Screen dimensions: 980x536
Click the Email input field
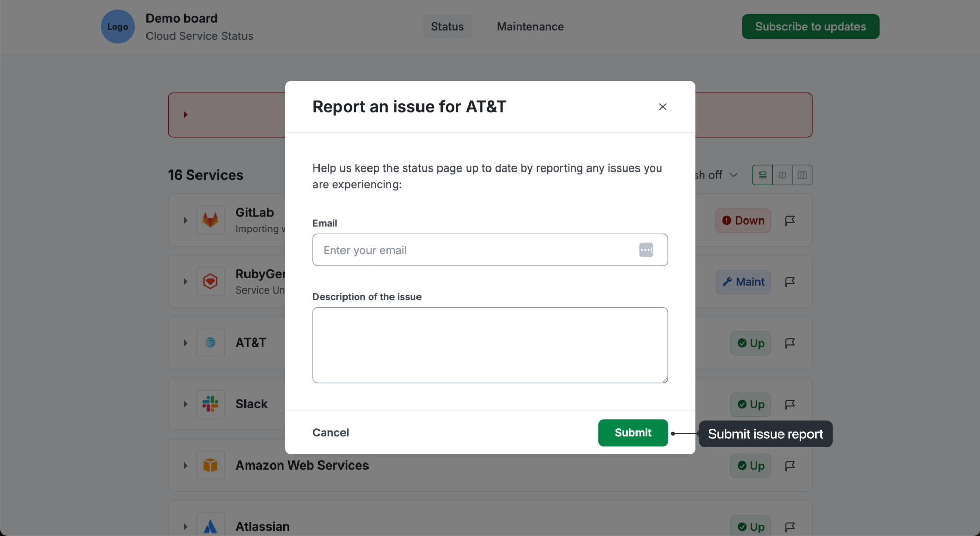(x=490, y=250)
